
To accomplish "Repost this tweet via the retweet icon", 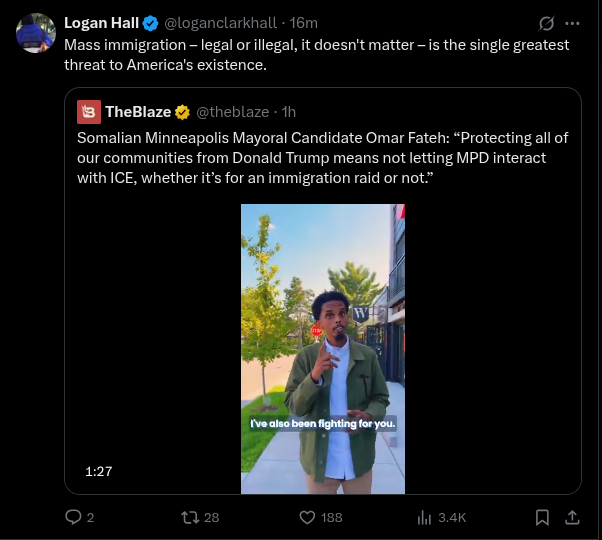I will (190, 517).
